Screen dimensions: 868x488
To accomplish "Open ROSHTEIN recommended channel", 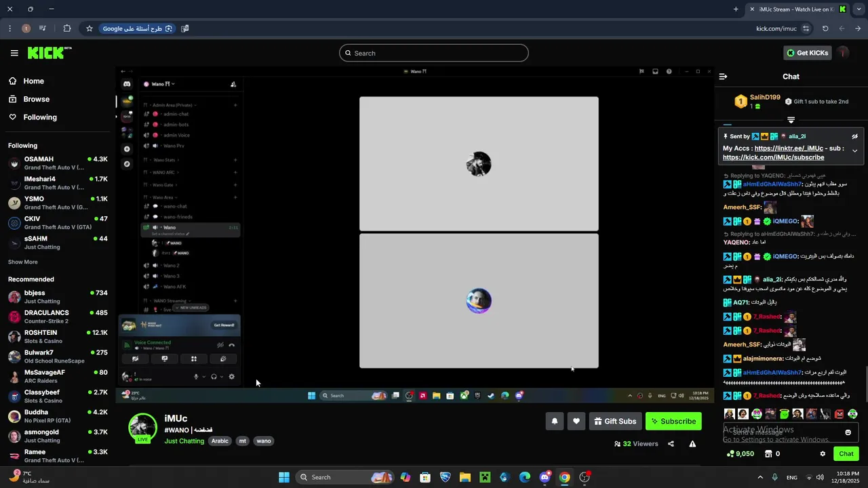I will point(58,337).
